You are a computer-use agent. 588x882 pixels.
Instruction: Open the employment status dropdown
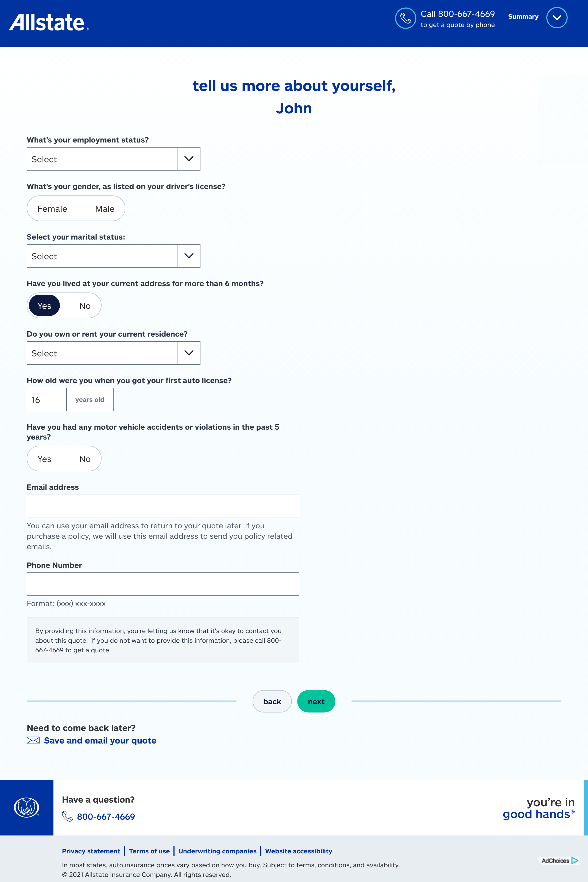coord(113,159)
